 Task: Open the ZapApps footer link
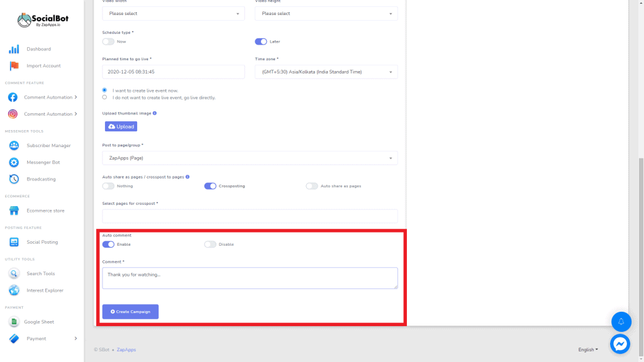(x=126, y=349)
